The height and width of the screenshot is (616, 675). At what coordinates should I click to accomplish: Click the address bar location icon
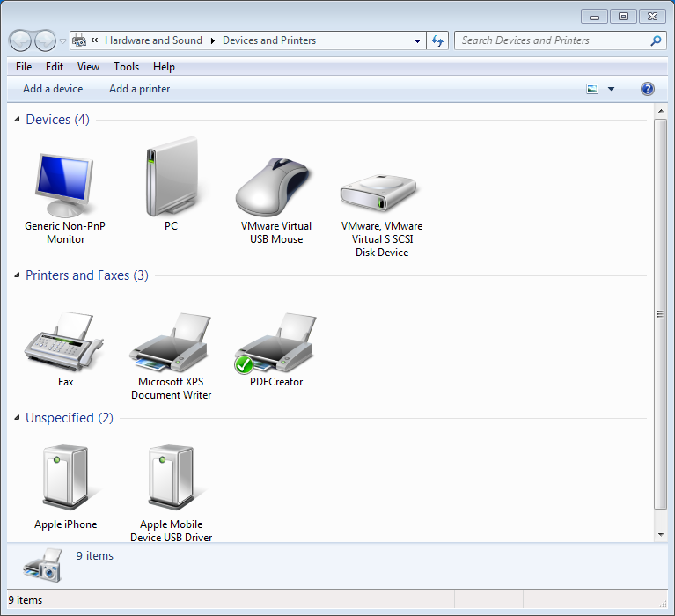tap(79, 40)
